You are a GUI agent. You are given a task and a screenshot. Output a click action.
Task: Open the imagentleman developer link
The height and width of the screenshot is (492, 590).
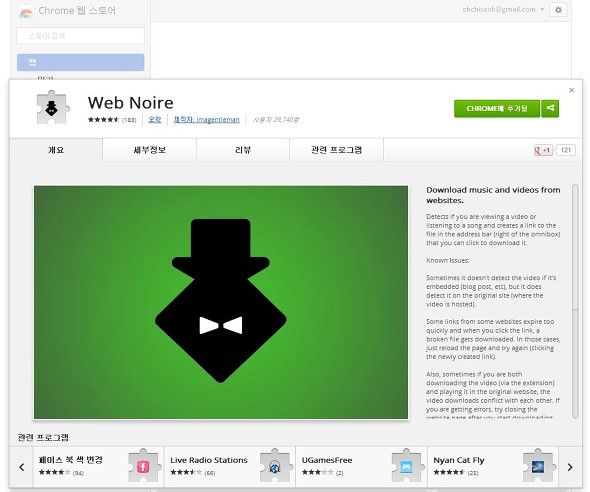point(207,120)
